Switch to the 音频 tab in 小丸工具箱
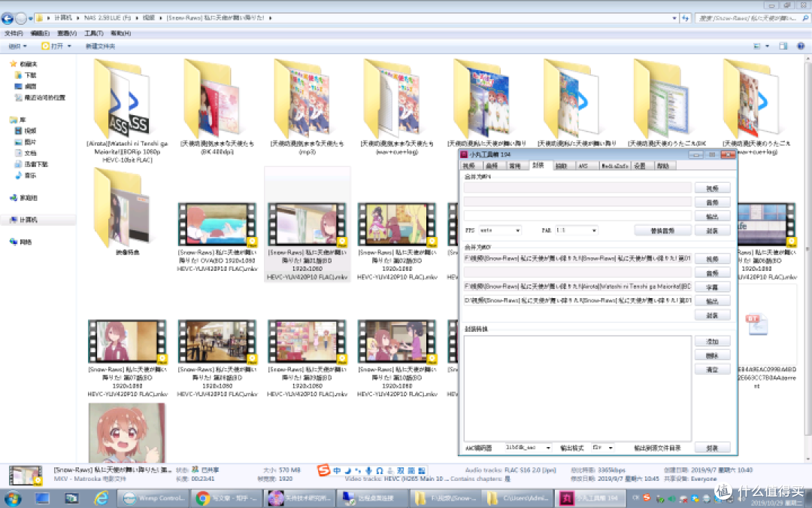The height and width of the screenshot is (508, 812). tap(492, 166)
